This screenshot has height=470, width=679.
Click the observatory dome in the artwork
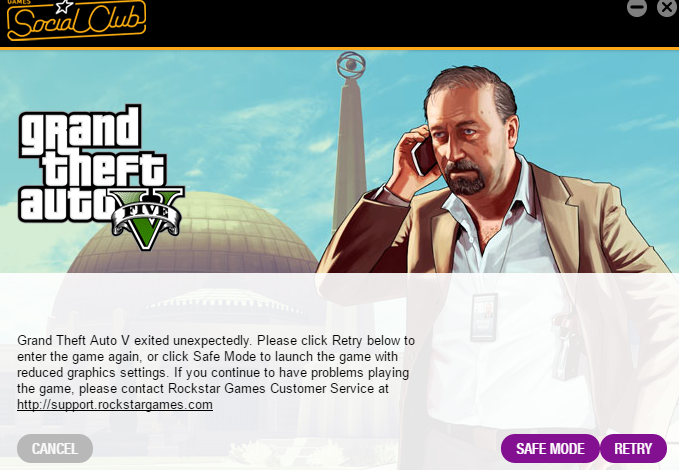(193, 234)
